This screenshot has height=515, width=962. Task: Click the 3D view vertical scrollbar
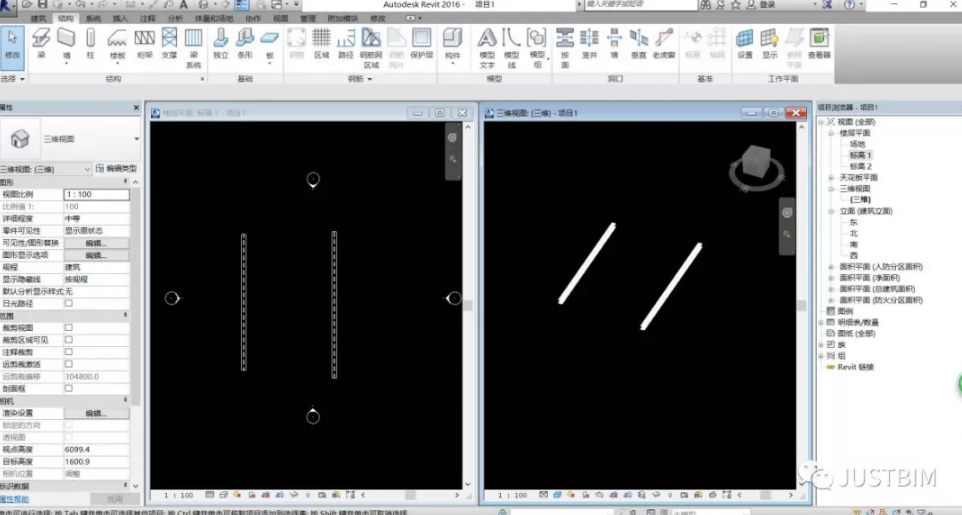801,305
